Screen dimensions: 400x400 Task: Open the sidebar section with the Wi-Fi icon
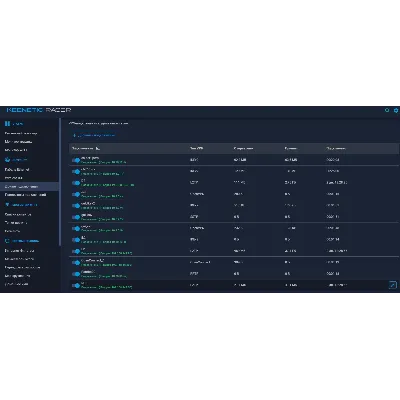(x=21, y=205)
